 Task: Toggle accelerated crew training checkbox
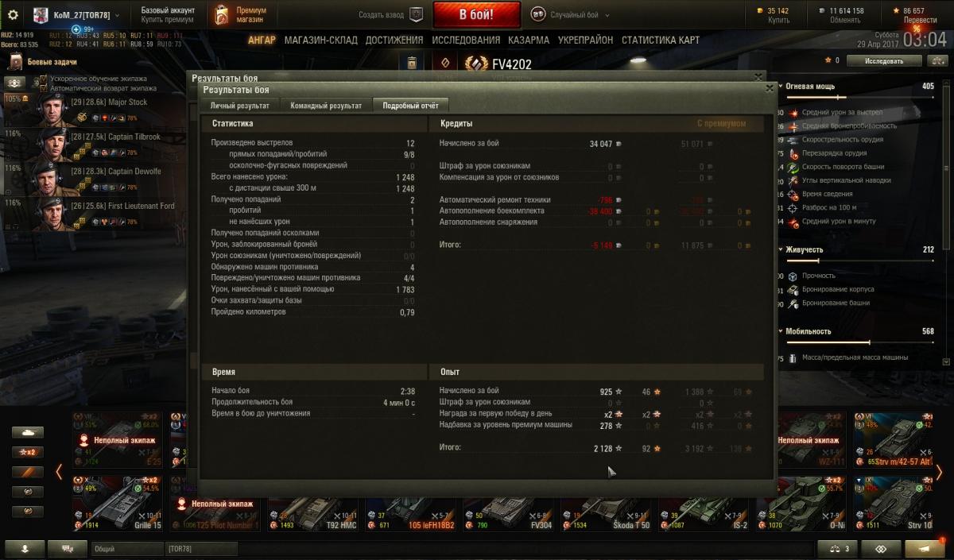[x=45, y=79]
